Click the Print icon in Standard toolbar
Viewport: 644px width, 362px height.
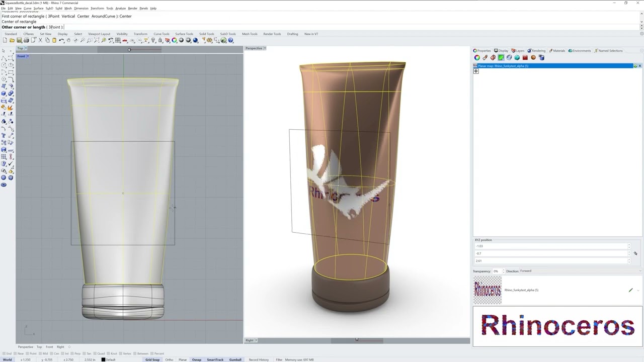click(x=26, y=40)
